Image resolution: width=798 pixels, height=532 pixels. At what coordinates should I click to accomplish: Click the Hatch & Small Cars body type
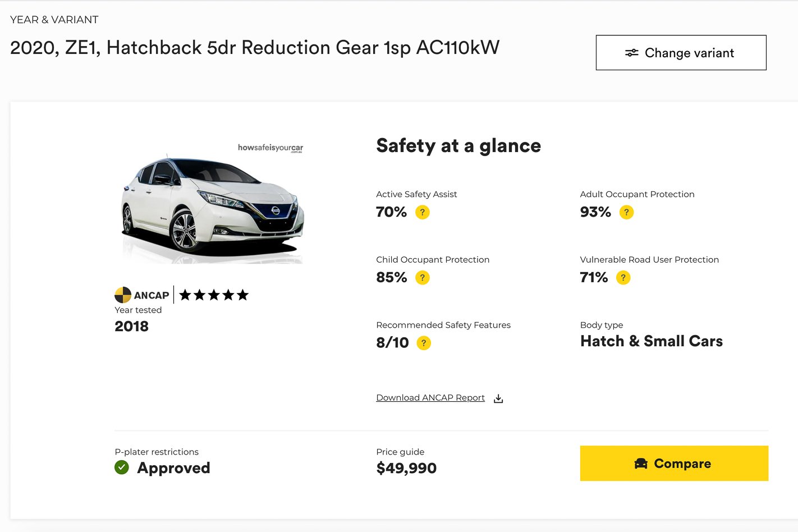652,341
